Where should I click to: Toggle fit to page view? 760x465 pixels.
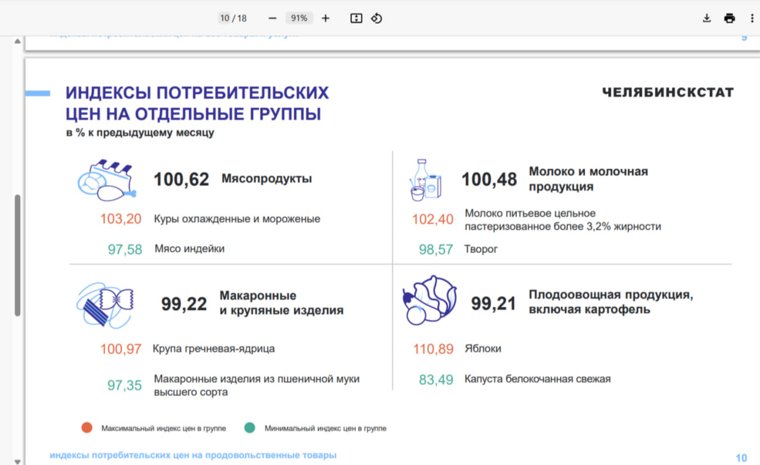pyautogui.click(x=356, y=18)
